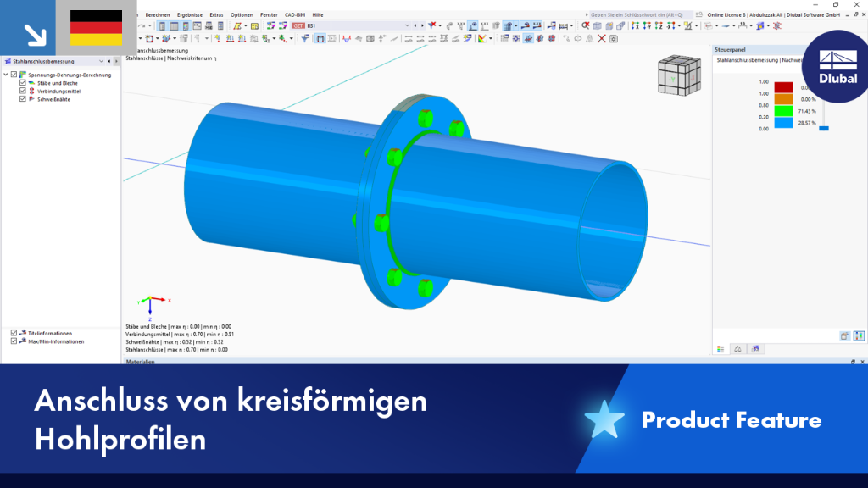Click the green legend color swatch
This screenshot has width=868, height=488.
pyautogui.click(x=783, y=111)
